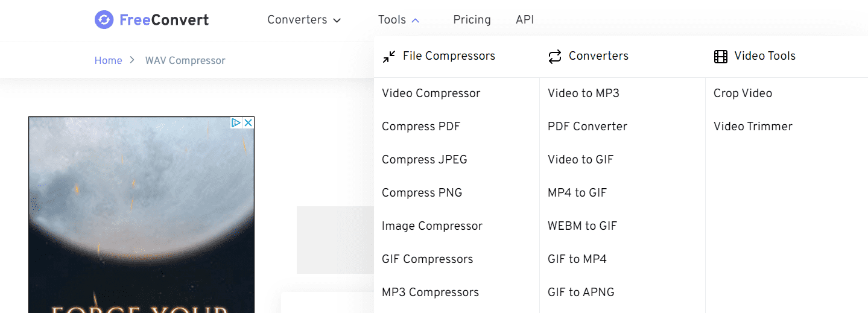Click the Converters loop-arrows icon
The image size is (868, 313).
(x=554, y=57)
